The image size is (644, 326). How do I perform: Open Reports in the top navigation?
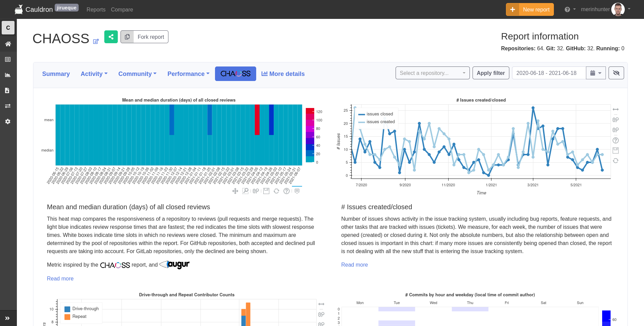coord(96,9)
